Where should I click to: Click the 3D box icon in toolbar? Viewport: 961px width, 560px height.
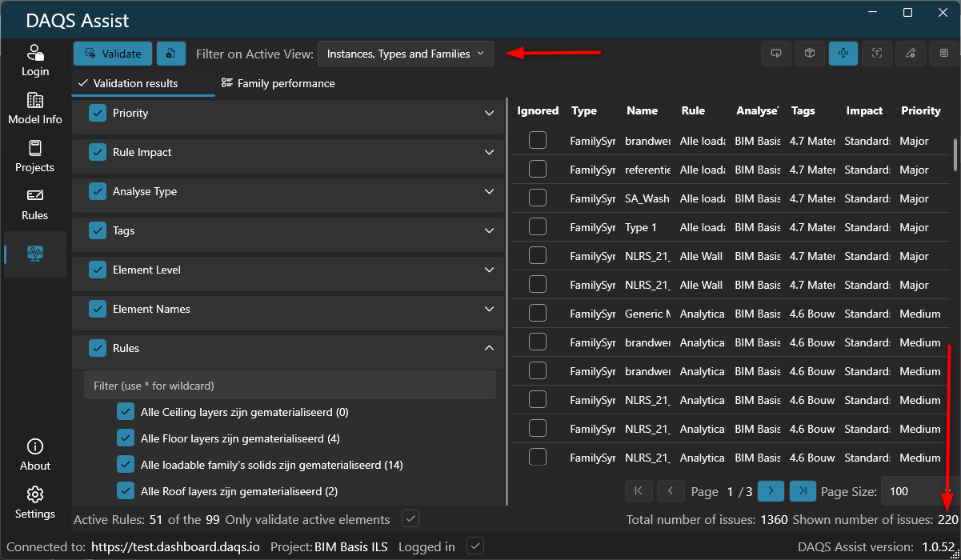coord(810,54)
